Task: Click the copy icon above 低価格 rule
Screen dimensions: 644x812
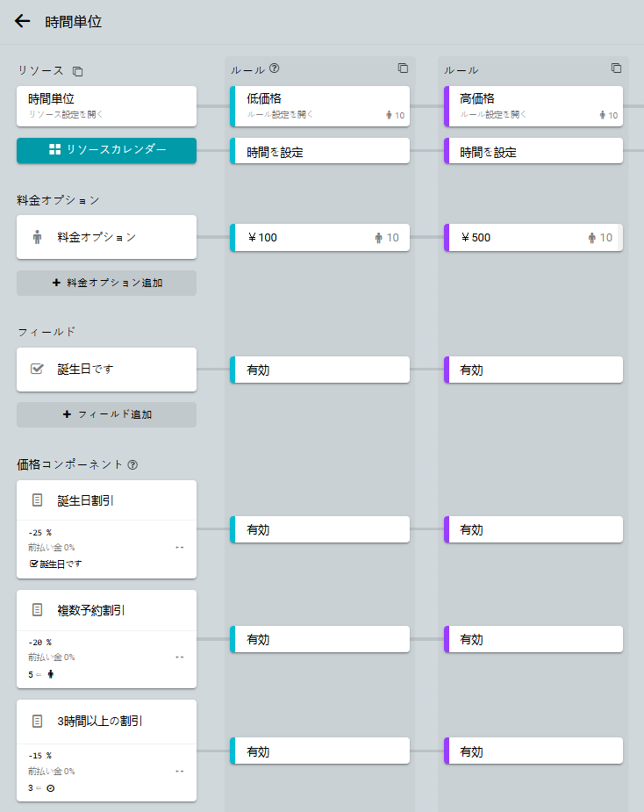Action: 403,68
